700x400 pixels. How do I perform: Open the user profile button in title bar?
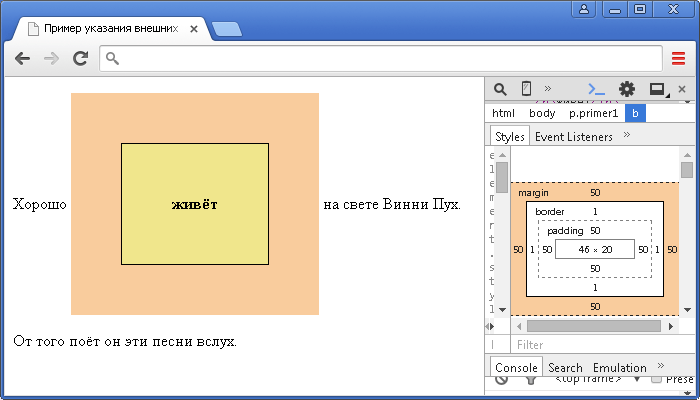pyautogui.click(x=583, y=9)
